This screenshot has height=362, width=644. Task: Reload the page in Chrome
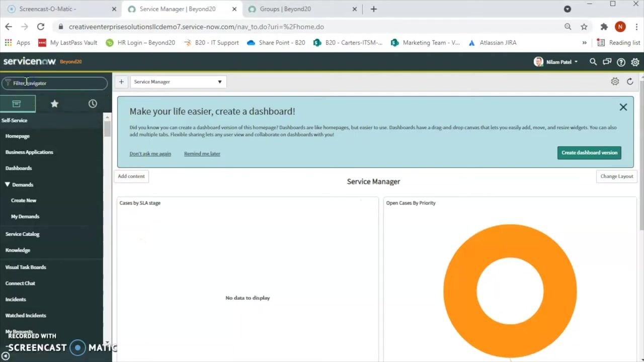41,27
